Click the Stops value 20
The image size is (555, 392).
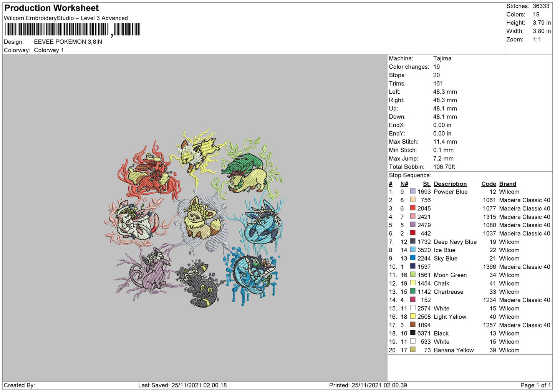click(436, 75)
